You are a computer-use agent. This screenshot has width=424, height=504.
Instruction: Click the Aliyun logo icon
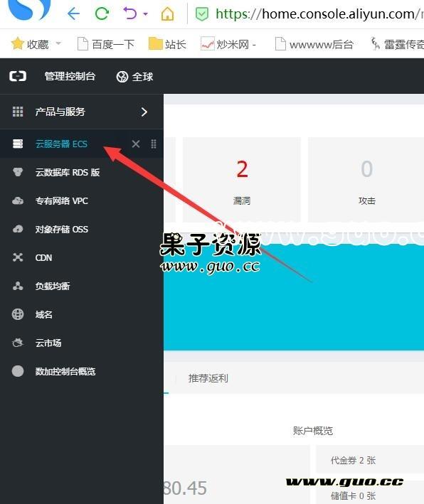pos(18,76)
